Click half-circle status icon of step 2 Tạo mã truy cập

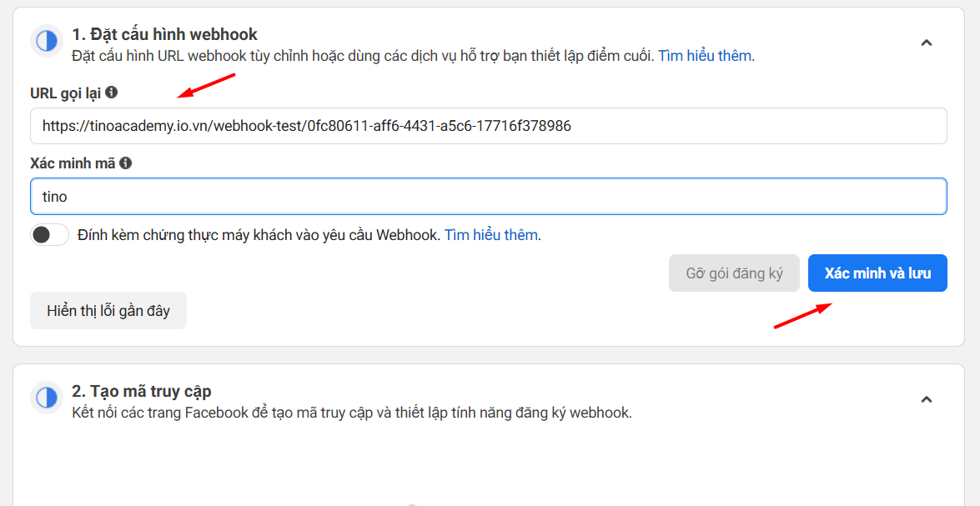pyautogui.click(x=46, y=397)
